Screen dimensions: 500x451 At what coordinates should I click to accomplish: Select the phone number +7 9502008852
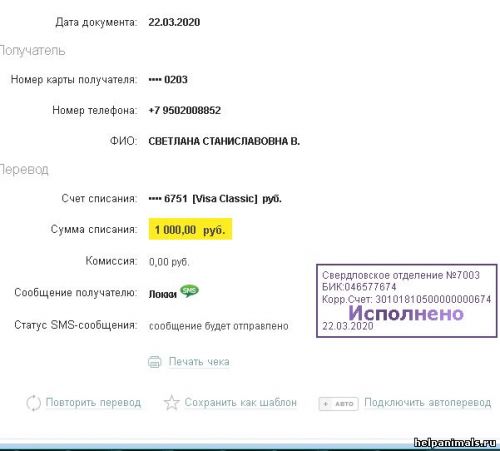pos(185,110)
